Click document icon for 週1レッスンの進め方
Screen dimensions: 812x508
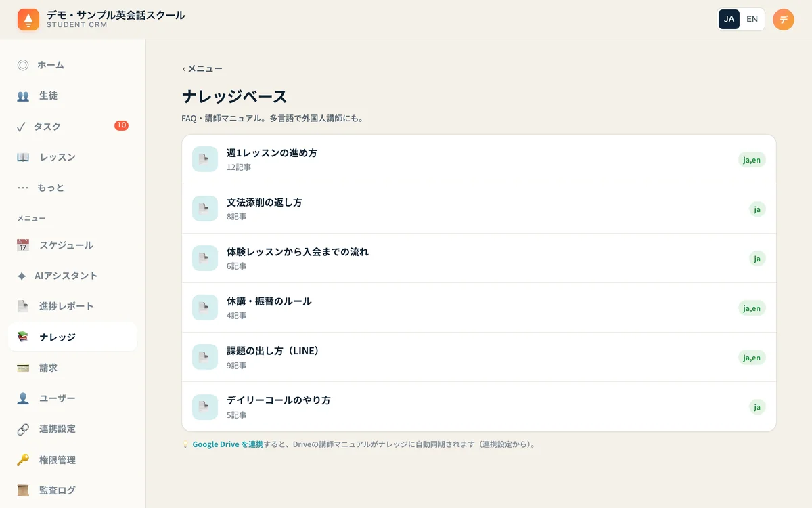point(205,159)
